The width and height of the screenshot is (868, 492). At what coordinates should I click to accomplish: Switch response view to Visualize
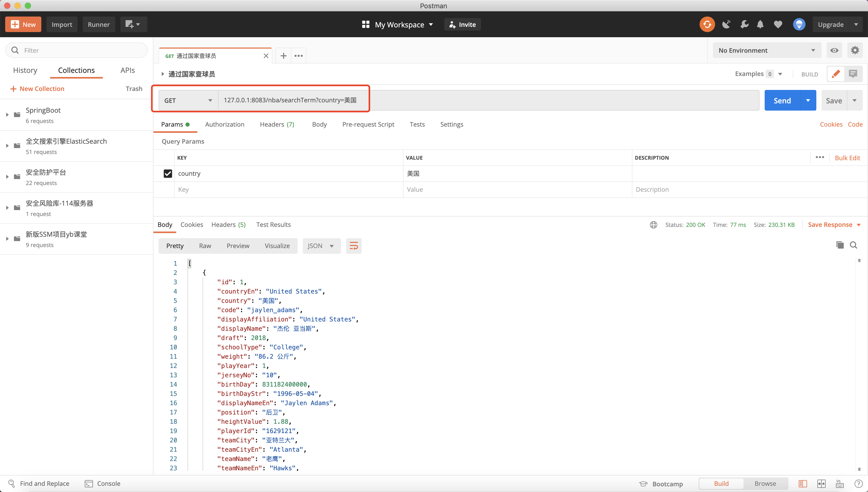click(277, 246)
